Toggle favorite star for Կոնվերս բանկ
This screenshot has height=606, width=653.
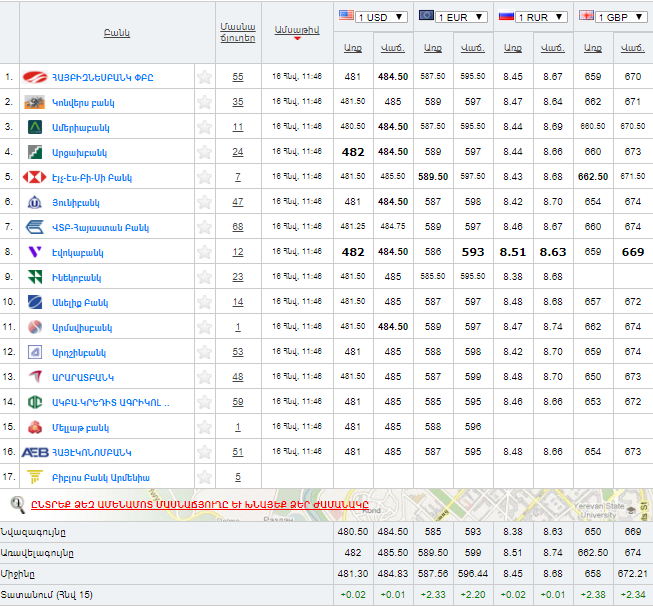pos(204,102)
